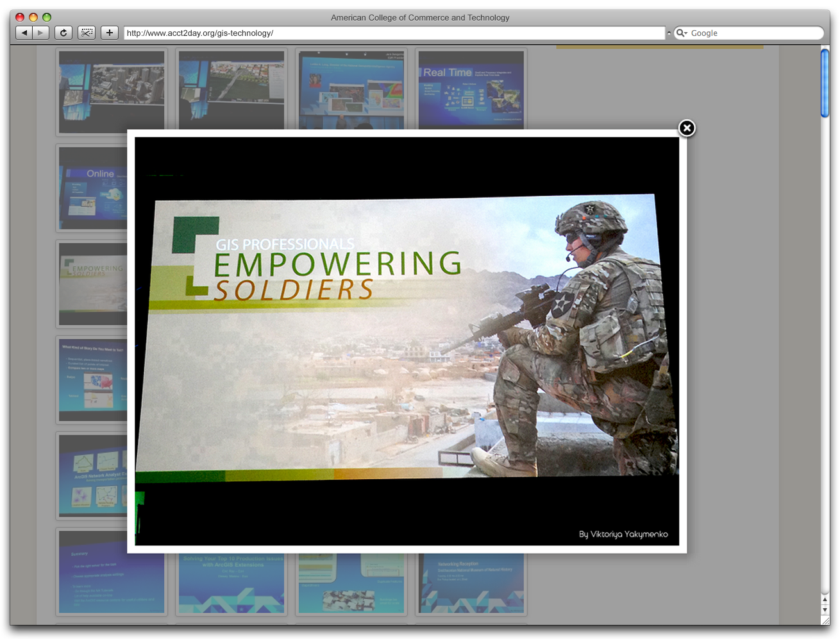The width and height of the screenshot is (840, 639).
Task: Open the 3D city skyline thumbnail
Action: click(x=112, y=91)
